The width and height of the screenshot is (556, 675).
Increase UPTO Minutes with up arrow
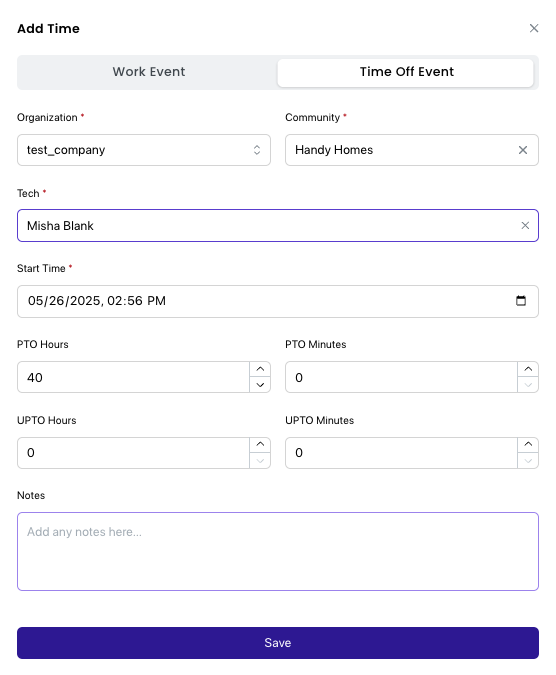coord(528,445)
